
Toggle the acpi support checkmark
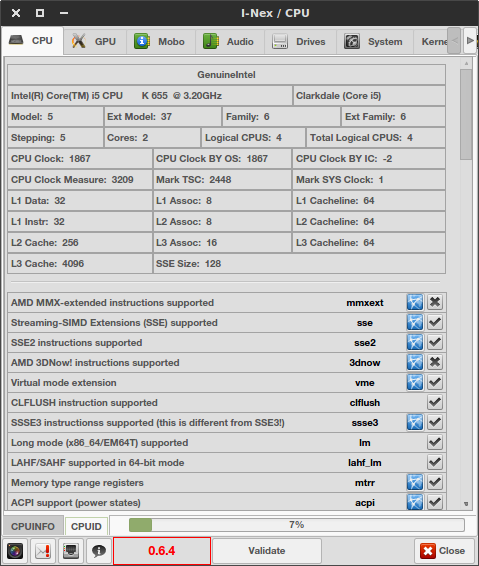(435, 502)
